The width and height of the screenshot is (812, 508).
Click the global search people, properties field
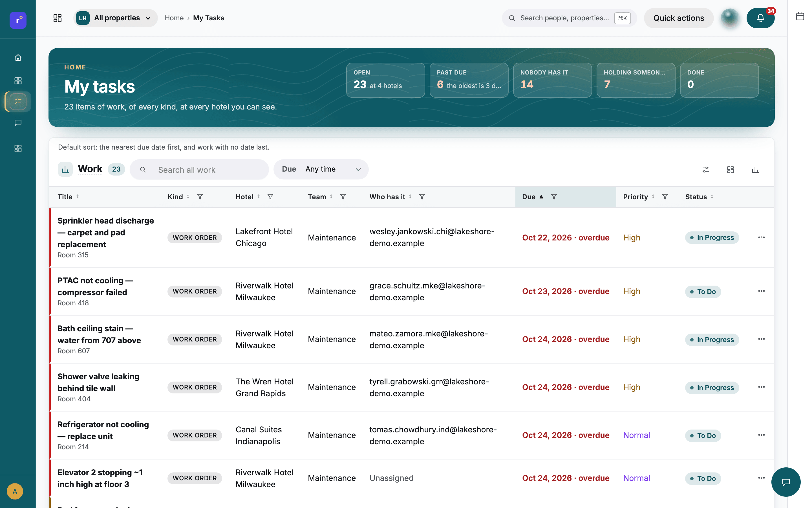point(570,18)
